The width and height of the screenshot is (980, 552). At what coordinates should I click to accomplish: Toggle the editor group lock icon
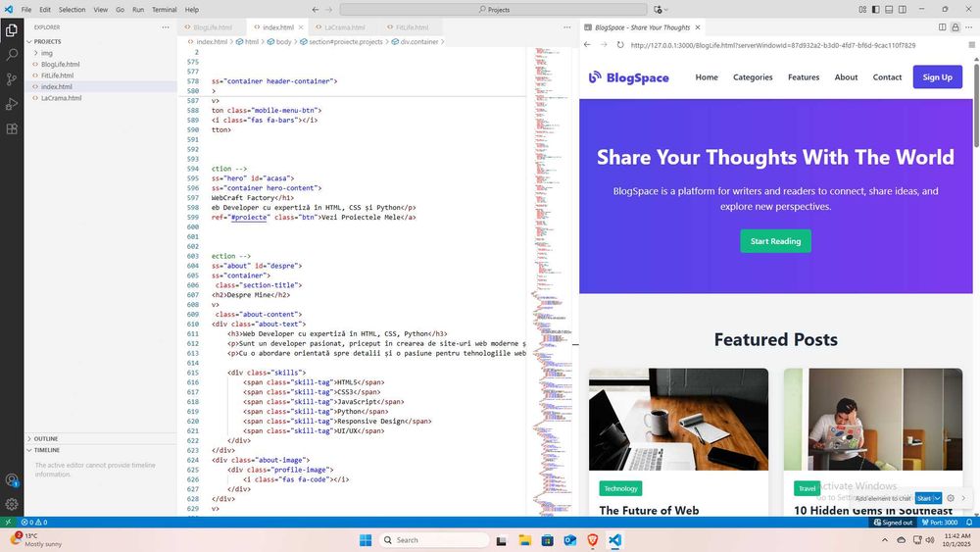tap(955, 27)
